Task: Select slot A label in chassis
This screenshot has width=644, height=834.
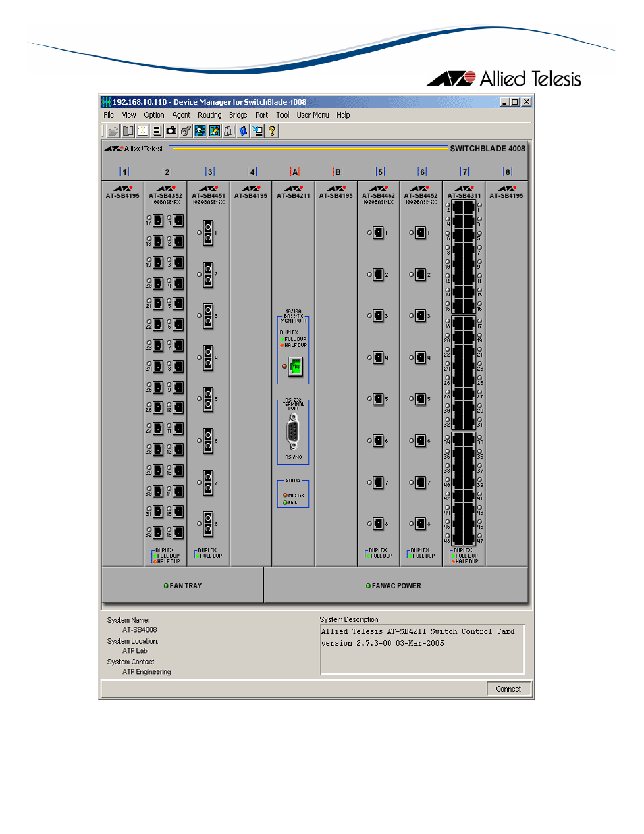Action: click(x=294, y=172)
